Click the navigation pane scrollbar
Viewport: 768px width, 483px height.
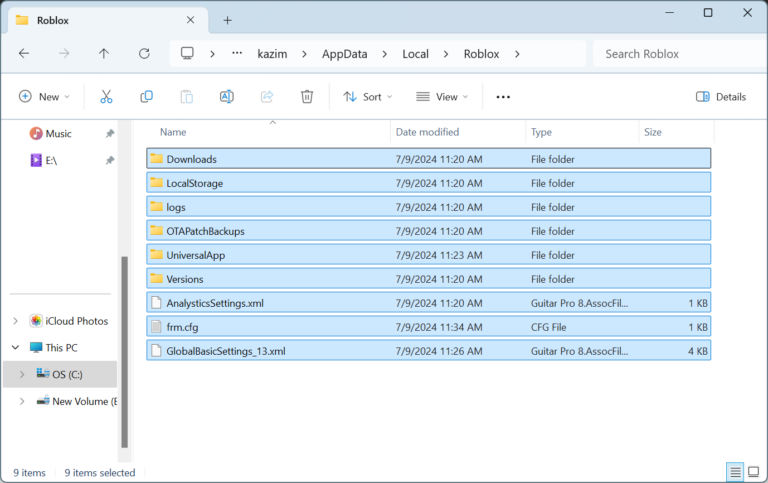(x=124, y=351)
